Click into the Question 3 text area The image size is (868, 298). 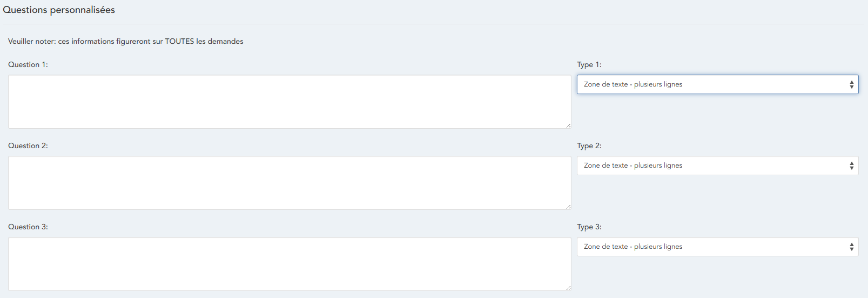click(290, 264)
